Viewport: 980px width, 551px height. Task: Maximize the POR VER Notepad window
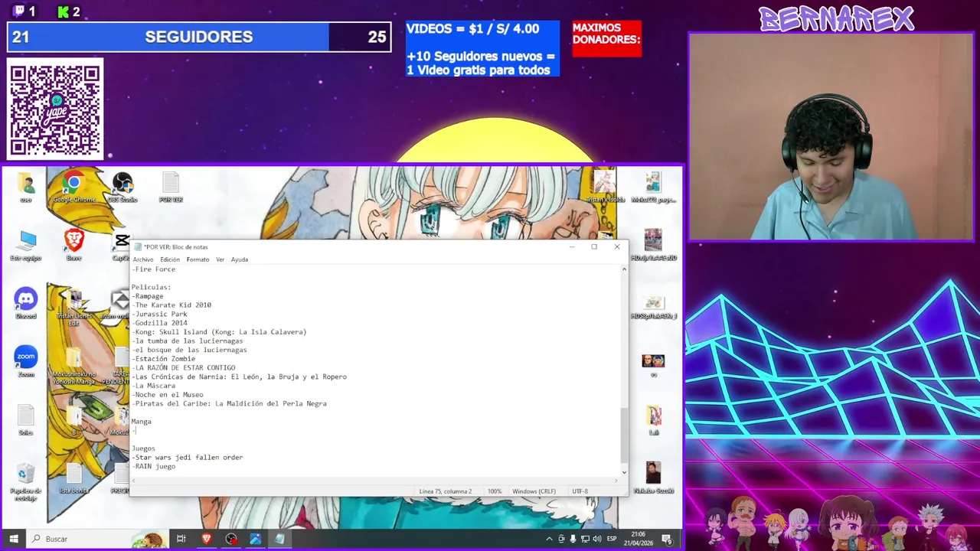(x=594, y=246)
